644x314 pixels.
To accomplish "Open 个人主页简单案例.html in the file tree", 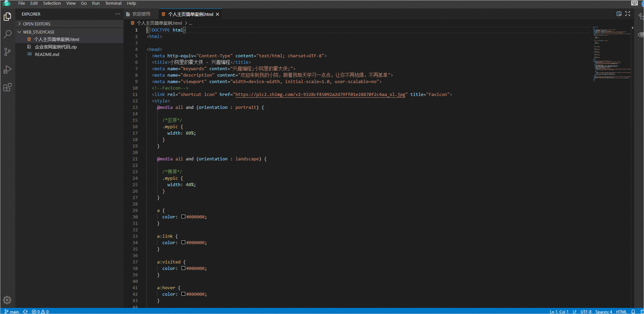I will (69, 39).
